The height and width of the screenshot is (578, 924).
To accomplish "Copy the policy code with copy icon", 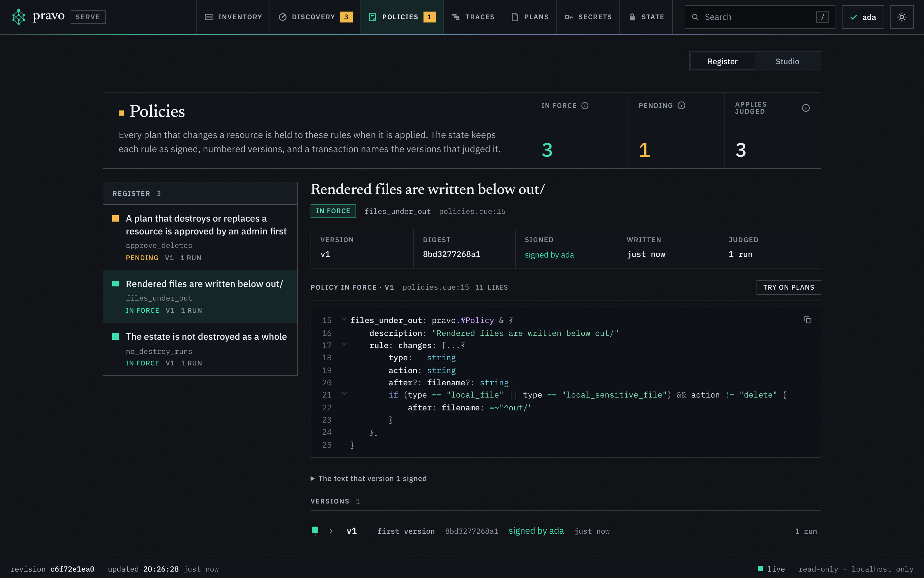I will point(808,320).
